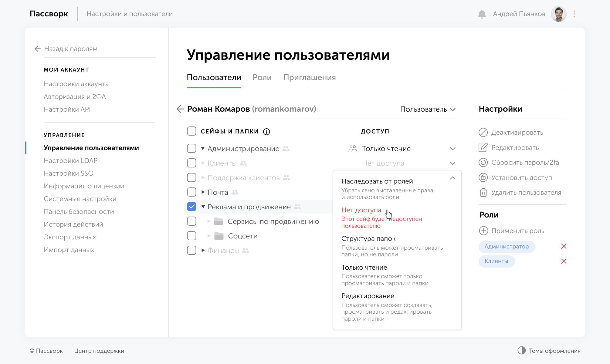Click the Deactivate user icon
610x364 pixels.
coord(483,133)
